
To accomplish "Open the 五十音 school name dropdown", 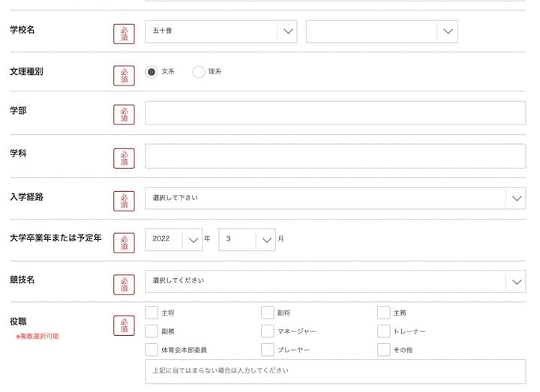I will (220, 31).
